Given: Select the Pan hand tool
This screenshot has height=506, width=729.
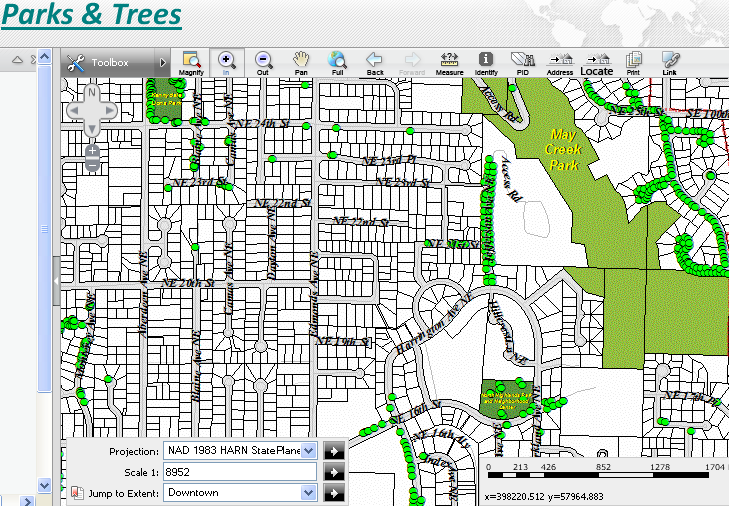Looking at the screenshot, I should coord(300,62).
